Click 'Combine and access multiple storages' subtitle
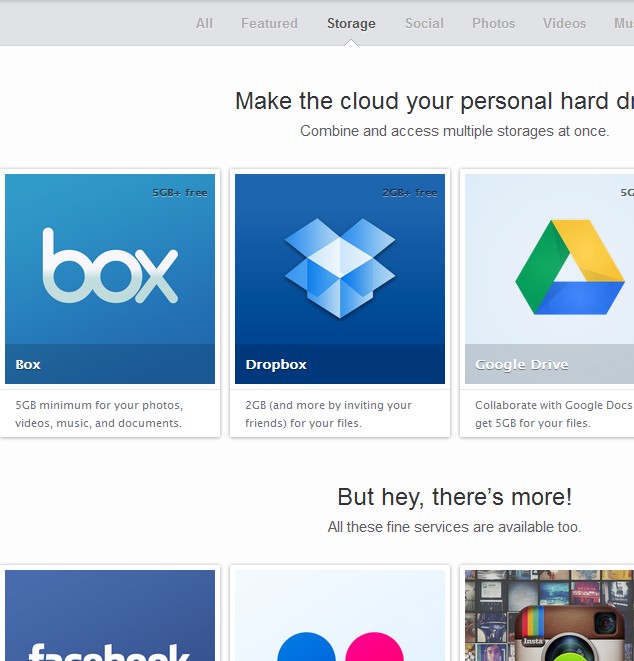Viewport: 634px width, 661px height. [x=454, y=131]
